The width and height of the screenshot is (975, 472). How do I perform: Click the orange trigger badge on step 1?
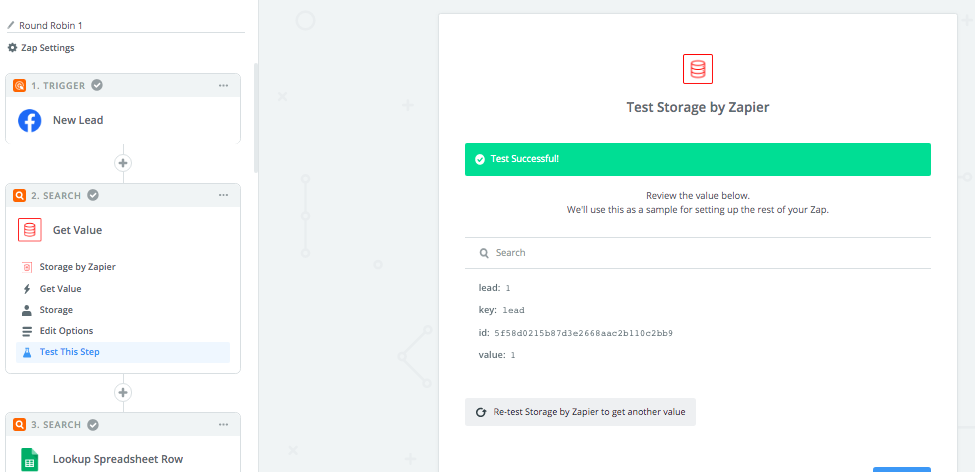click(19, 85)
